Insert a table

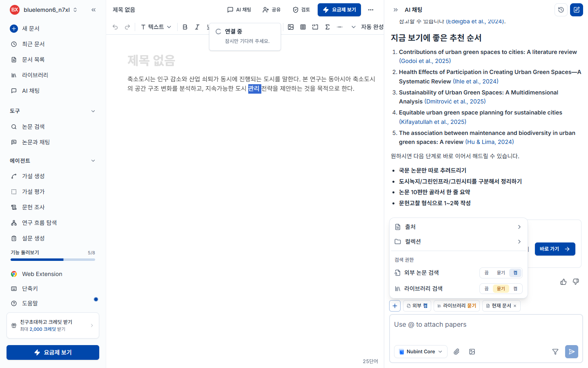click(x=303, y=27)
